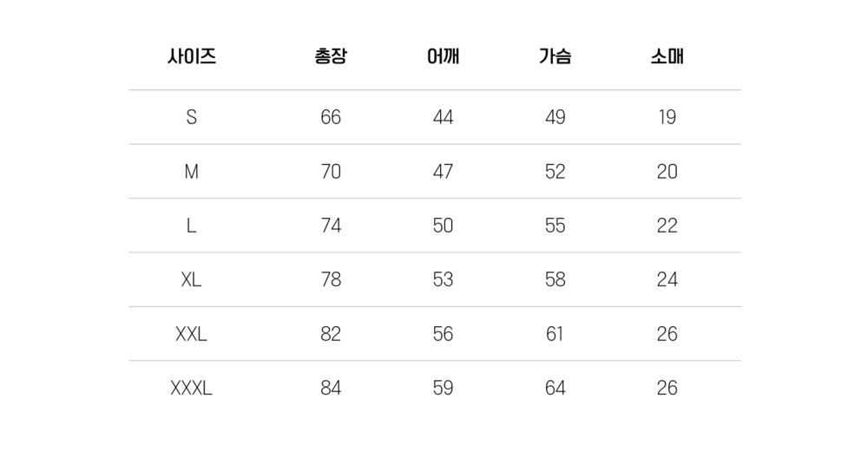Click the 어깨 value 47 for size M
Screen dimensions: 868x452
[443, 172]
